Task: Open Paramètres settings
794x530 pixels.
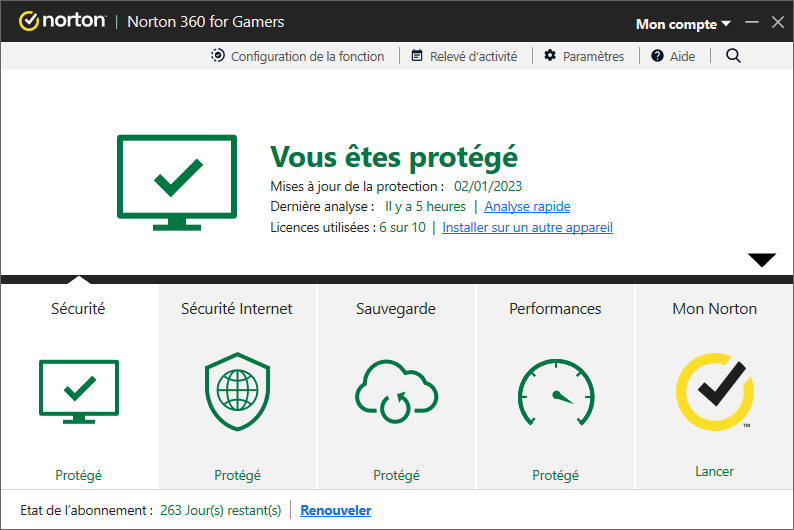Action: (x=584, y=56)
